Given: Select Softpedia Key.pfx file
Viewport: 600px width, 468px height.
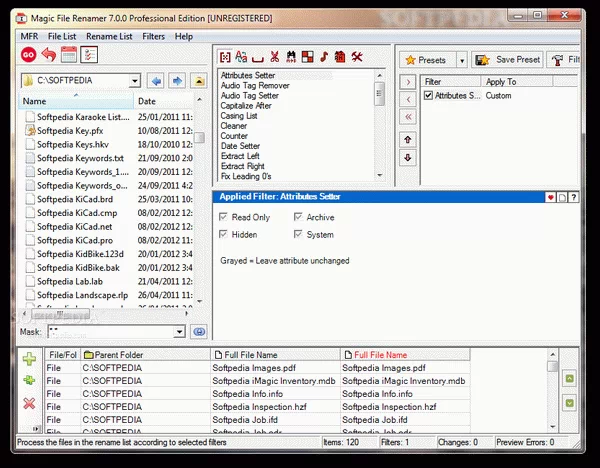Looking at the screenshot, I should 70,130.
